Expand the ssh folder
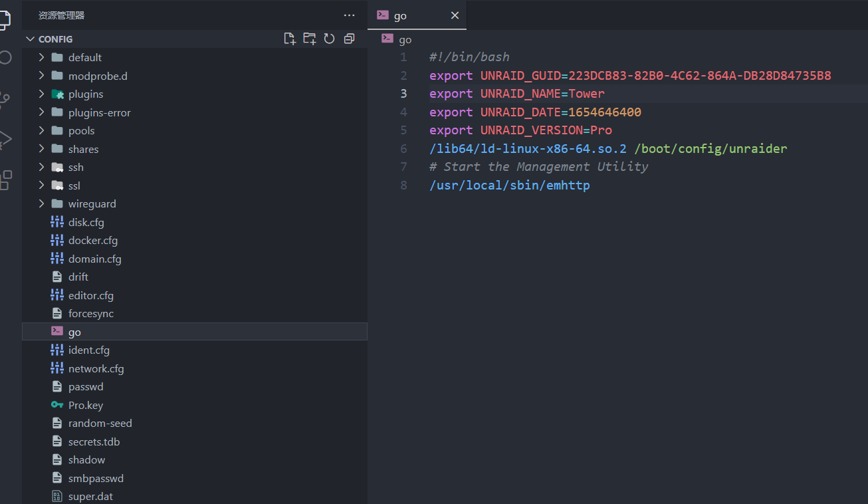This screenshot has width=868, height=504. [x=194, y=167]
